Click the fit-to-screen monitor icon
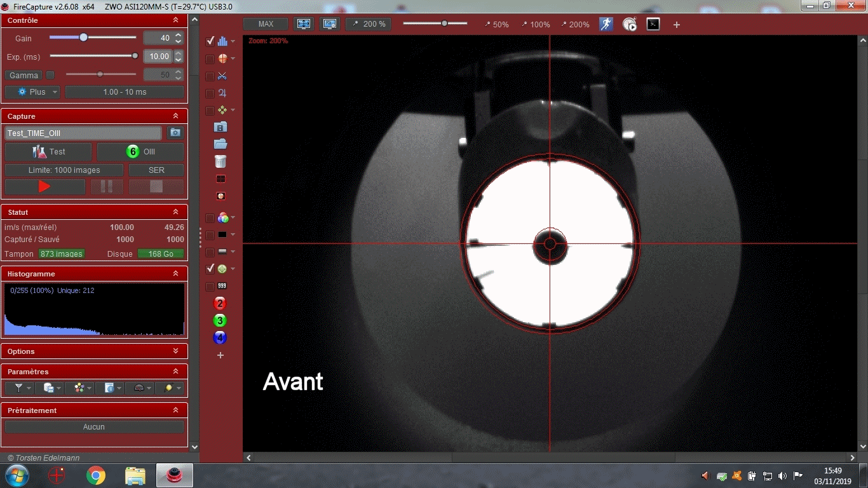Viewport: 868px width, 488px height. tap(304, 24)
